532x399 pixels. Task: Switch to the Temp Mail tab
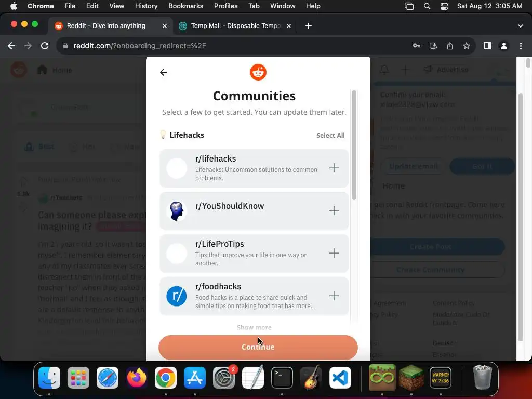tap(235, 26)
